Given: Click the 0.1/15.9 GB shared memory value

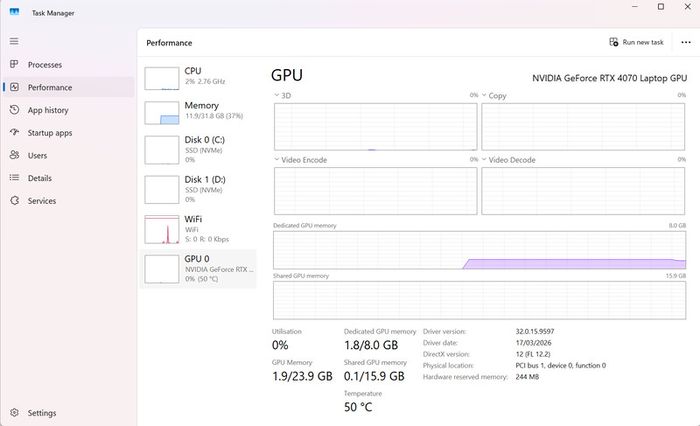Looking at the screenshot, I should [x=374, y=376].
